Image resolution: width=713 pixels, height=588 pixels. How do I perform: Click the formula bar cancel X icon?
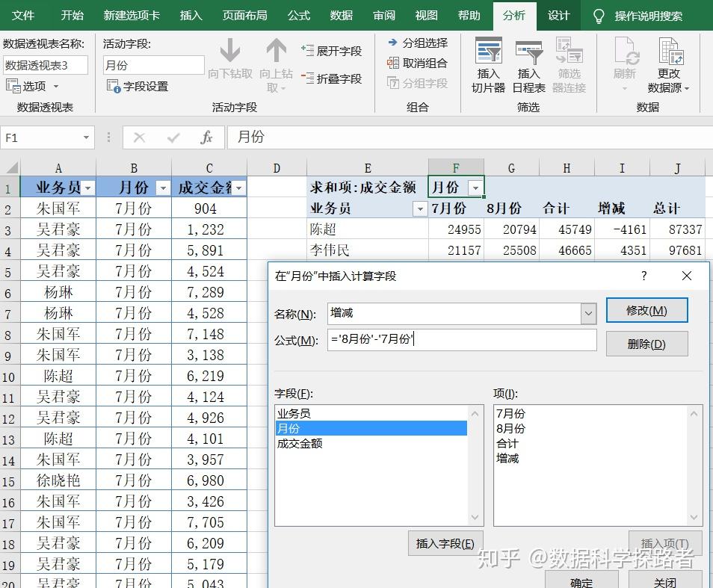coord(140,137)
